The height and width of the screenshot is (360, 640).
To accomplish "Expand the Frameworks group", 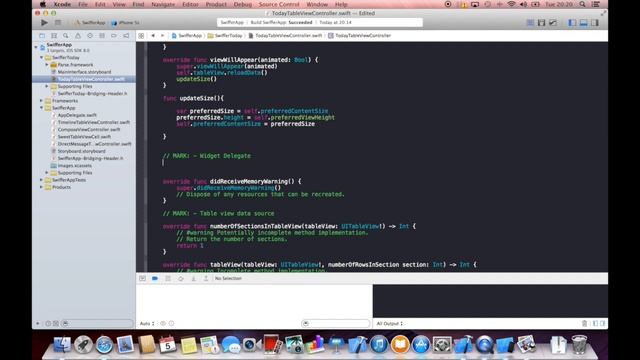I will click(42, 100).
